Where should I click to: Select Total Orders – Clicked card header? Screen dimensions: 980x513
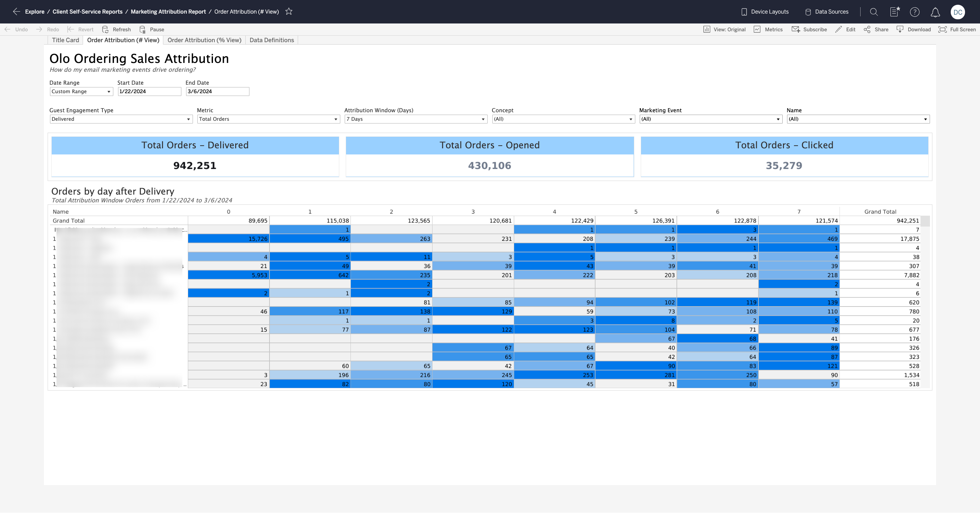click(784, 145)
